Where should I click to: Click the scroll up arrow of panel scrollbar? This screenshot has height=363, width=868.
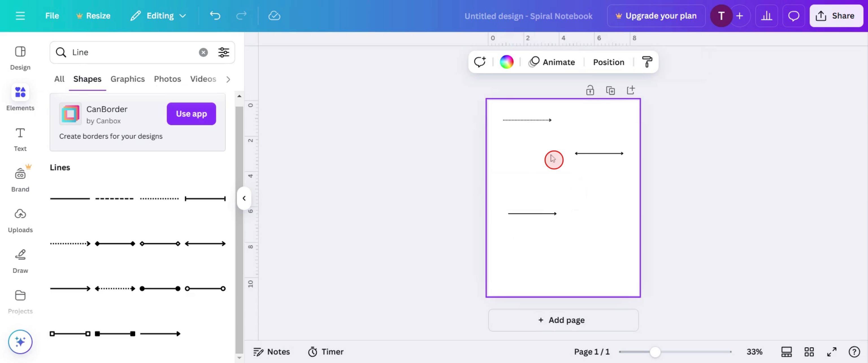(x=239, y=96)
